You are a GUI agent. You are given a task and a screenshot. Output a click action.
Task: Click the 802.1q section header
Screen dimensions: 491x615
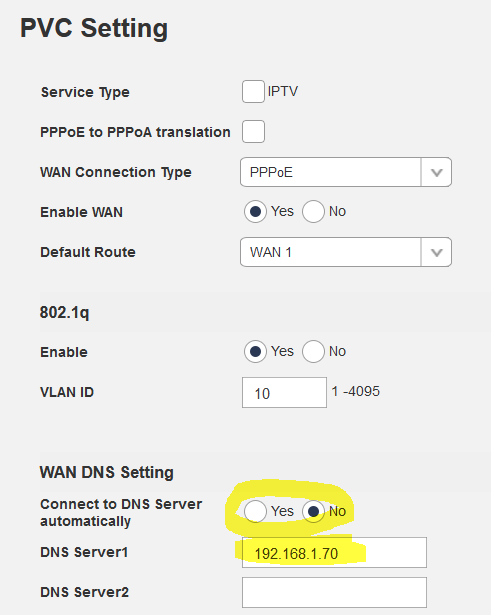(x=64, y=313)
